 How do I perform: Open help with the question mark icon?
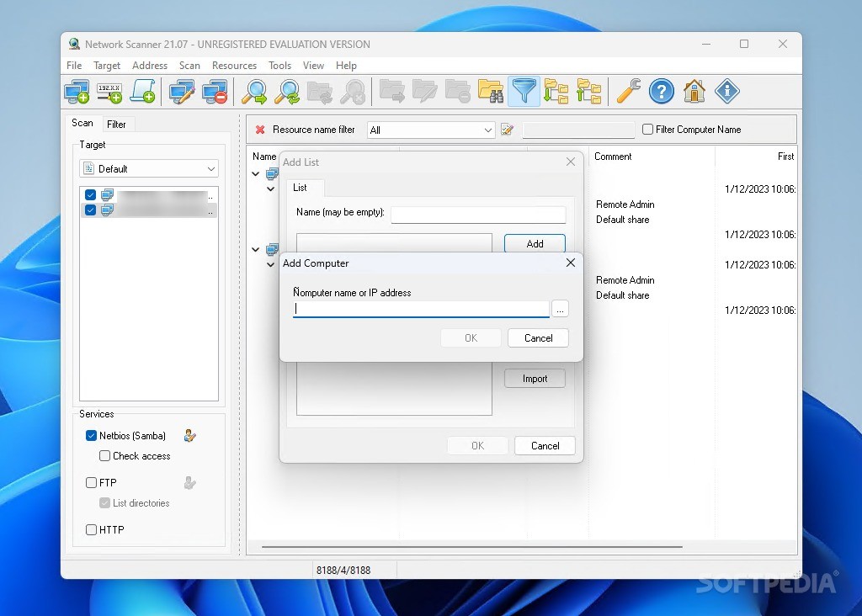(662, 91)
